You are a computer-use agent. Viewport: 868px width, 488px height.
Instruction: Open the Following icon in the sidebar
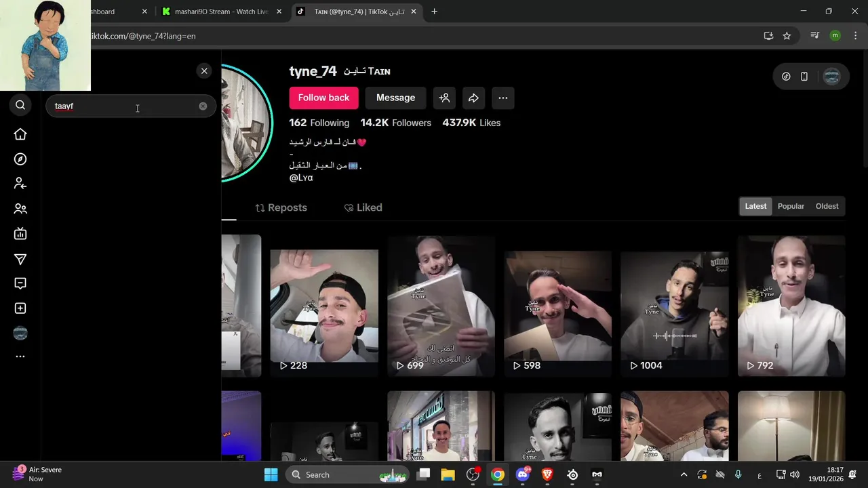(x=20, y=184)
